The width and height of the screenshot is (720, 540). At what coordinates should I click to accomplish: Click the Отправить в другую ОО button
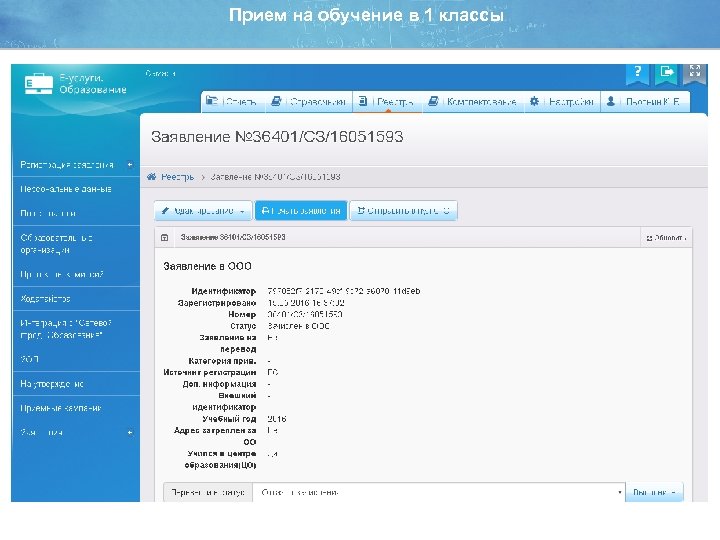tap(403, 211)
